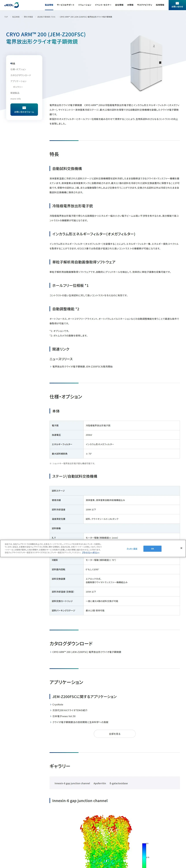
Task: Click the お問い合わせ envelope button in header
Action: click(177, 5)
